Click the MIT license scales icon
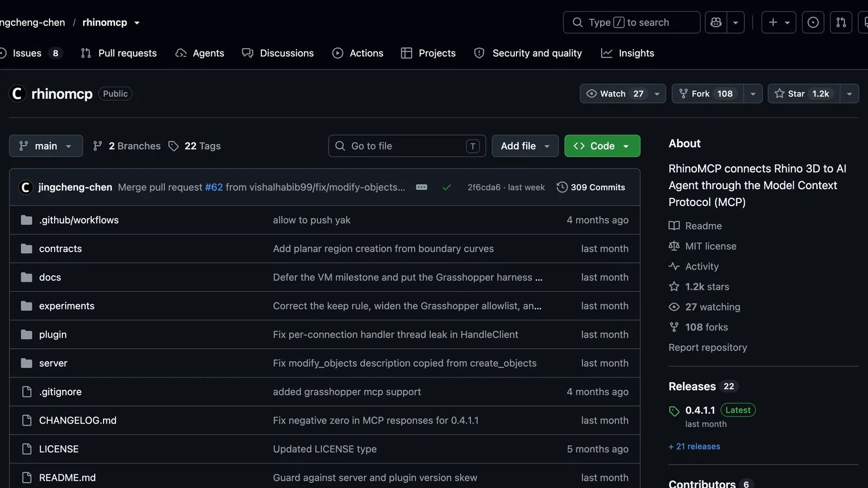 [674, 246]
